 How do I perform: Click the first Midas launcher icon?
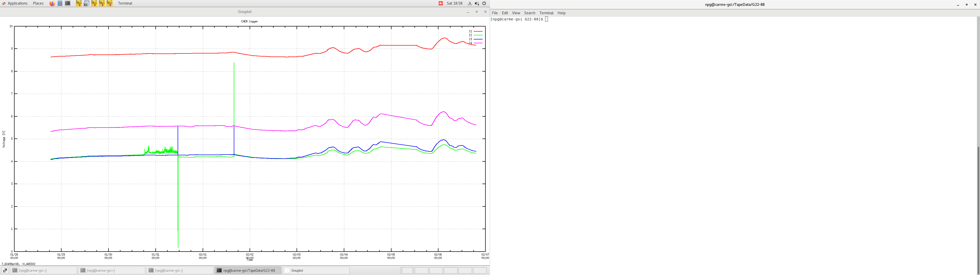pyautogui.click(x=79, y=3)
